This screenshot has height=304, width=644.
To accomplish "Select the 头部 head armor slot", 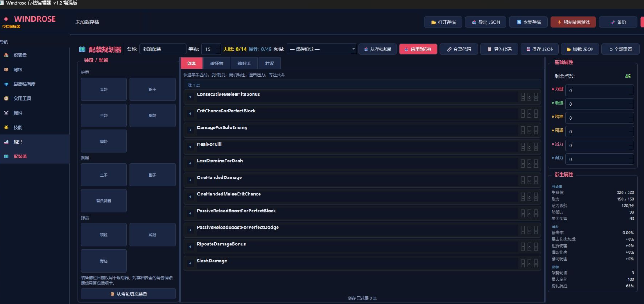I will click(x=104, y=90).
